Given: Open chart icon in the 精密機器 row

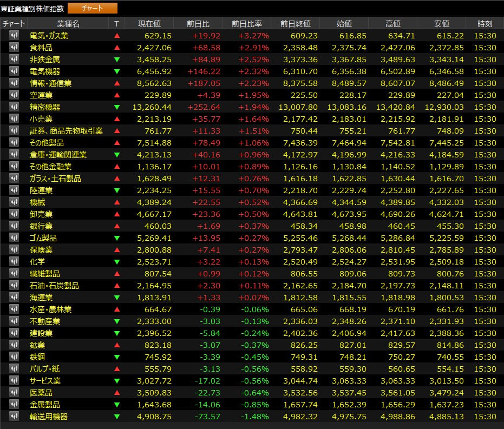Looking at the screenshot, I should 14,107.
